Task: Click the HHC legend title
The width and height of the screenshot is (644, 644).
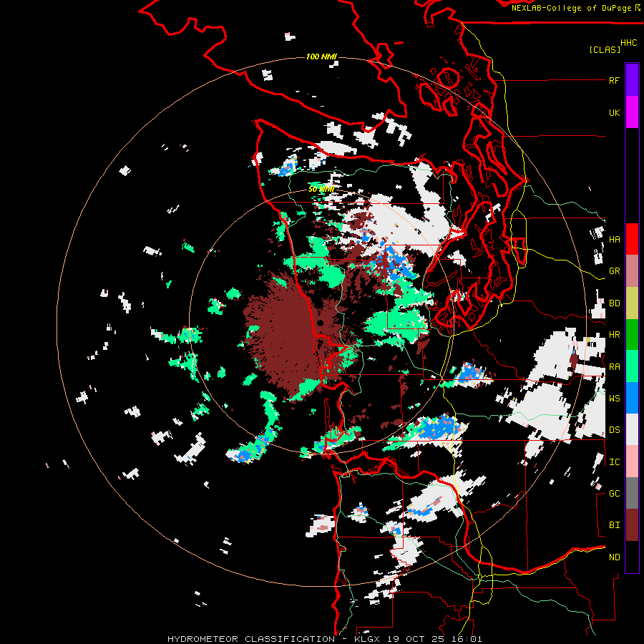Action: 629,42
